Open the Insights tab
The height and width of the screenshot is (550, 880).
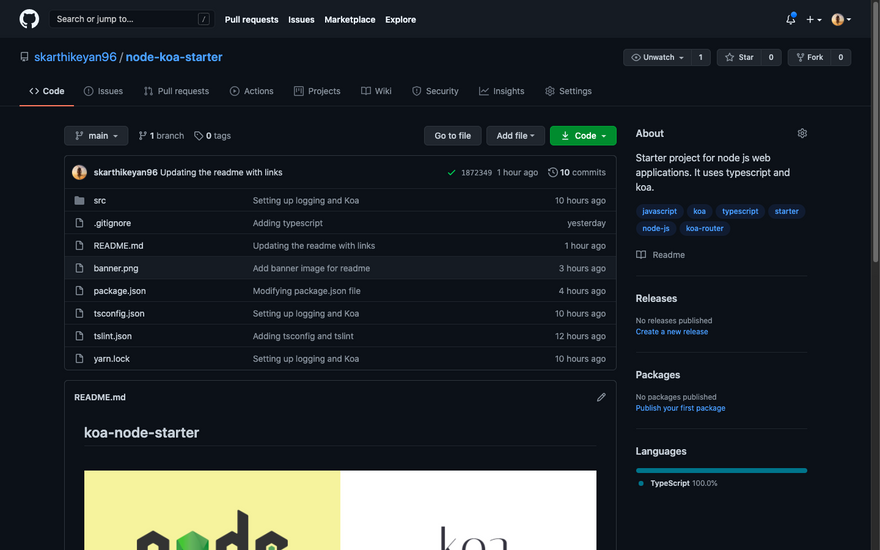tap(501, 91)
